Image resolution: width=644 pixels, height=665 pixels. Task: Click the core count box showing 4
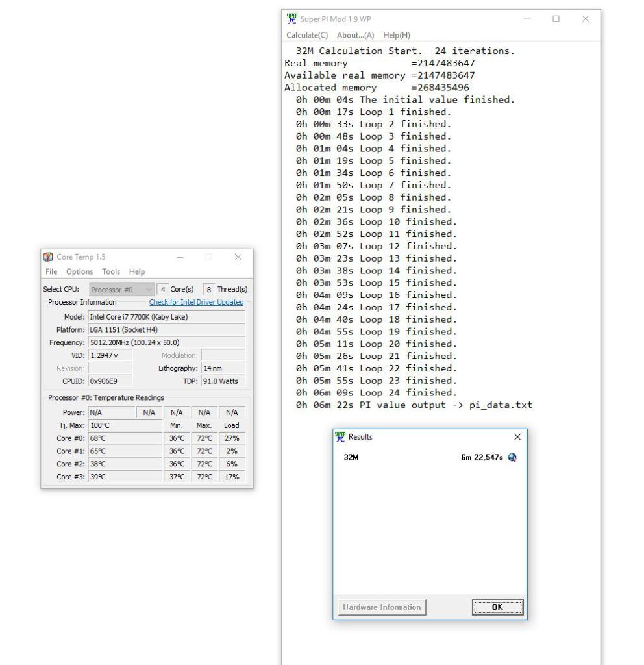(163, 289)
